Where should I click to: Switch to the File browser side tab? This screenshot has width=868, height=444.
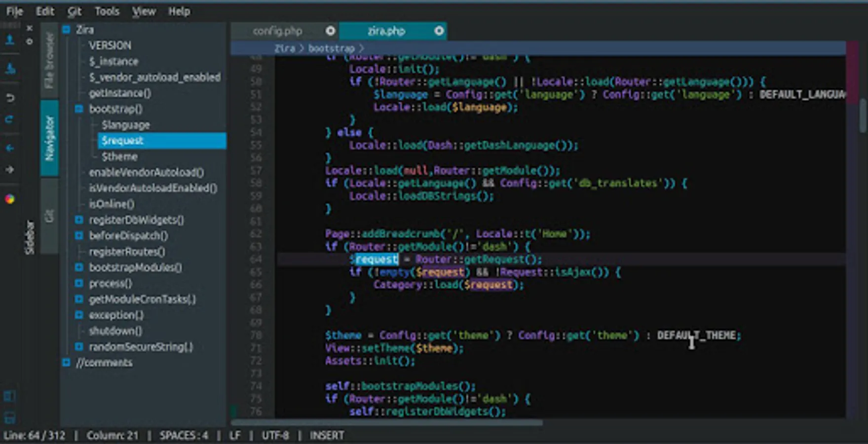click(49, 61)
